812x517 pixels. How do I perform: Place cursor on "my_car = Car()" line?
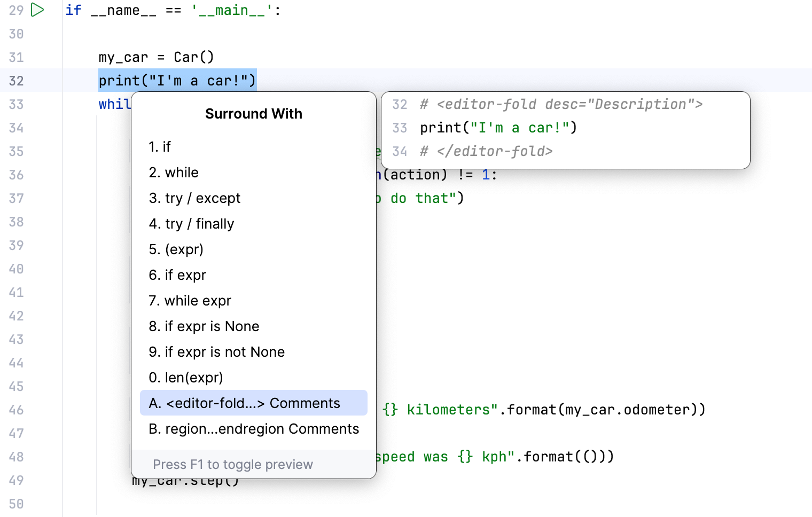[x=156, y=57]
